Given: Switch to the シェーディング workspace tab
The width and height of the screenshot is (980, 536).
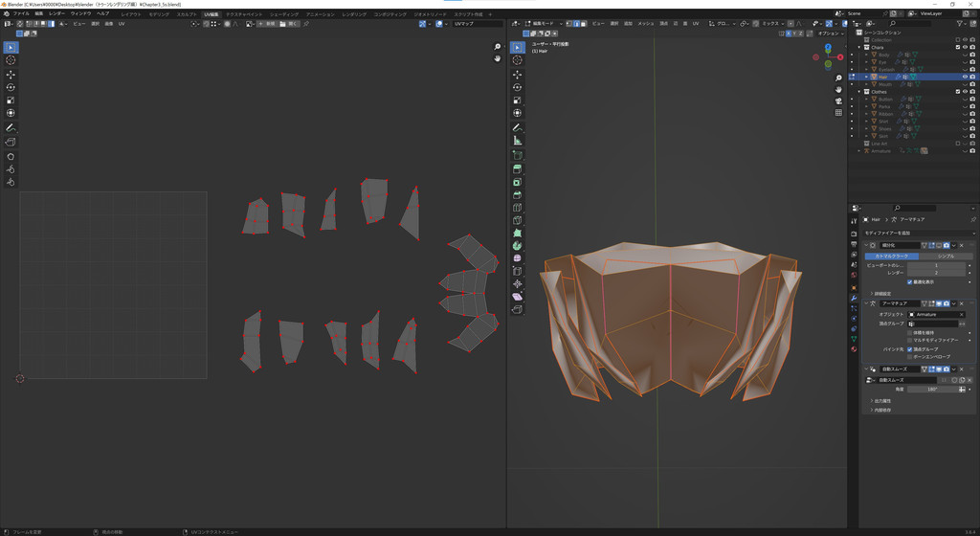Looking at the screenshot, I should point(283,14).
